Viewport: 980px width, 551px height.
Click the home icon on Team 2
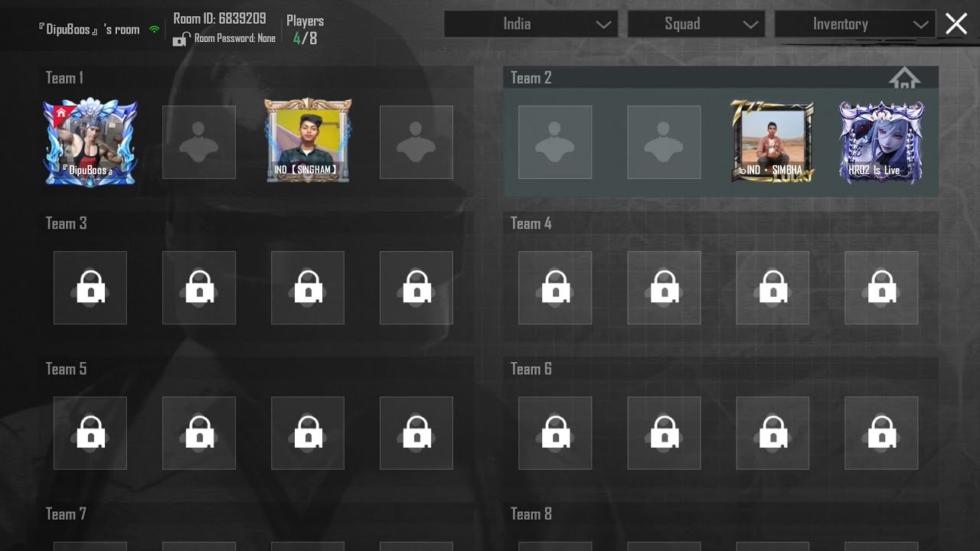click(904, 77)
